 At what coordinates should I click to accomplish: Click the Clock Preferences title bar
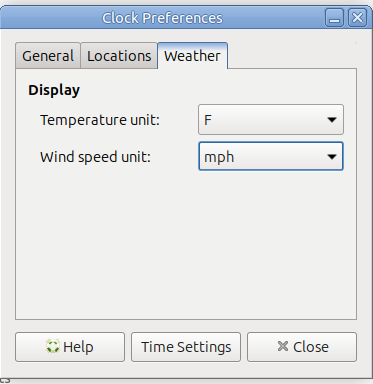[x=162, y=18]
